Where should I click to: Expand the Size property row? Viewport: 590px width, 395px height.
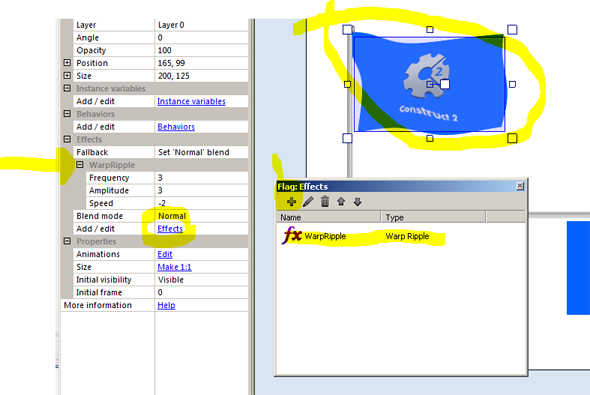pyautogui.click(x=67, y=76)
